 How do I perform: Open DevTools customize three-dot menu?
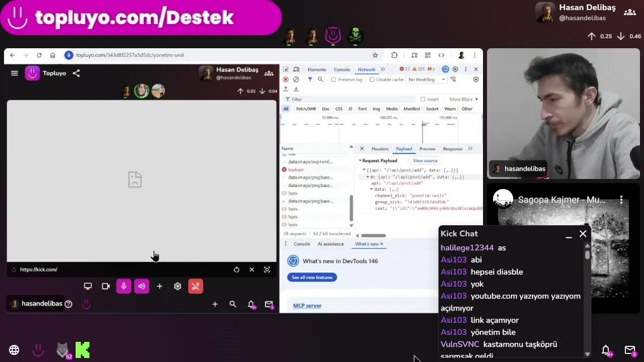coord(466,69)
